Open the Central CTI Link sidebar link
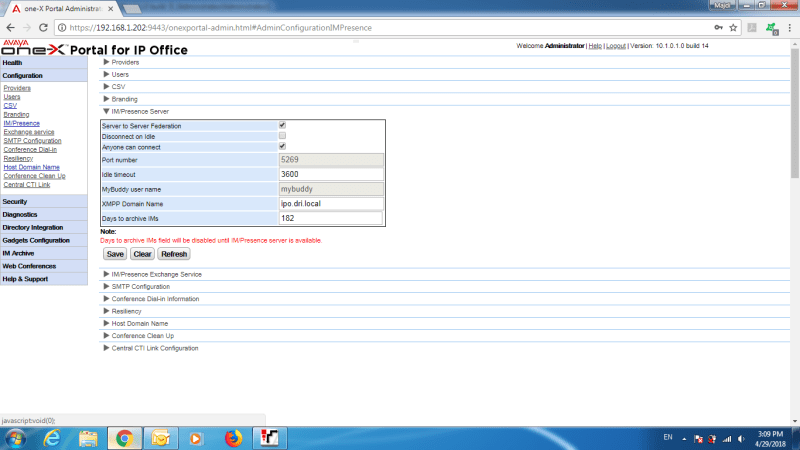Image resolution: width=800 pixels, height=450 pixels. (27, 185)
